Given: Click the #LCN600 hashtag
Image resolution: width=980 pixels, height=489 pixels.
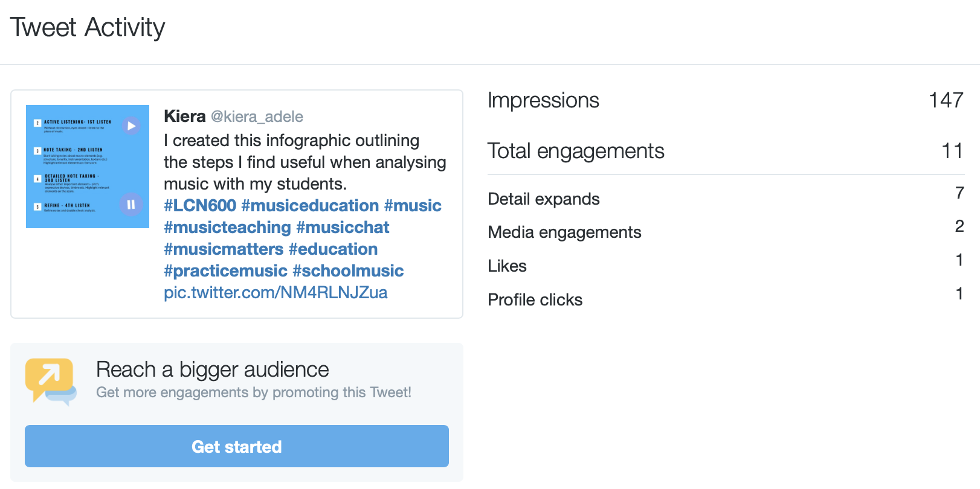Looking at the screenshot, I should (200, 206).
